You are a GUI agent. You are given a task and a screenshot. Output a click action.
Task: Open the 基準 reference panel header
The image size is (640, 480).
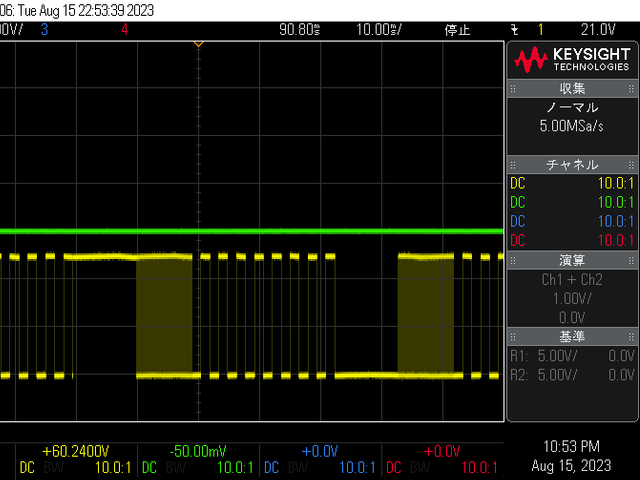pos(572,335)
